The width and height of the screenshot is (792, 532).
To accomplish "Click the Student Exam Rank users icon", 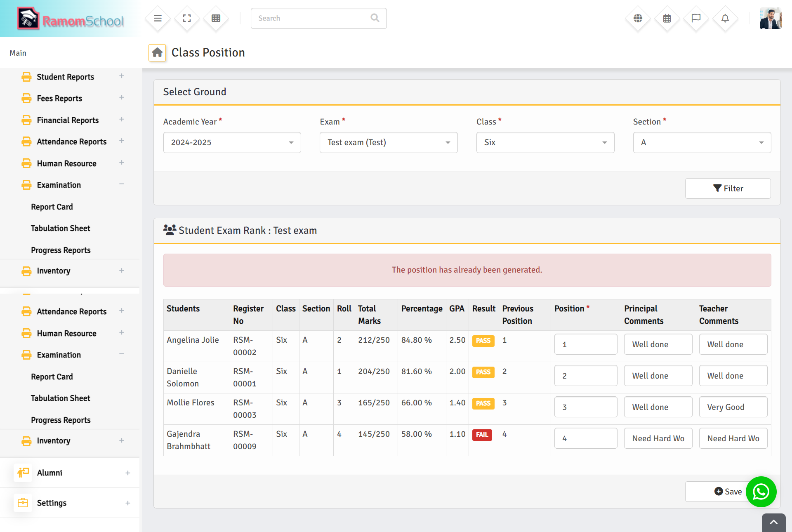I will tap(170, 230).
